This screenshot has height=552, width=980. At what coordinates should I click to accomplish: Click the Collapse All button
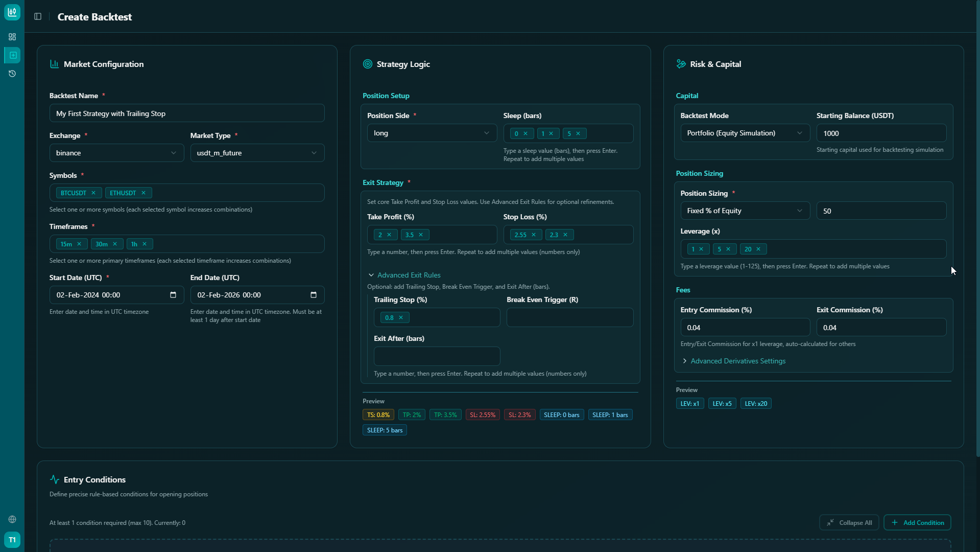(849, 522)
